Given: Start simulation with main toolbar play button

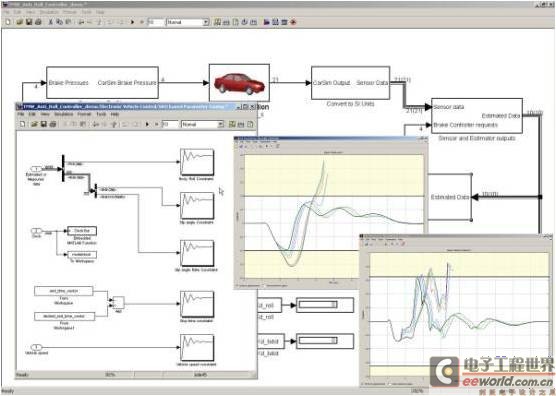Looking at the screenshot, I should point(132,22).
